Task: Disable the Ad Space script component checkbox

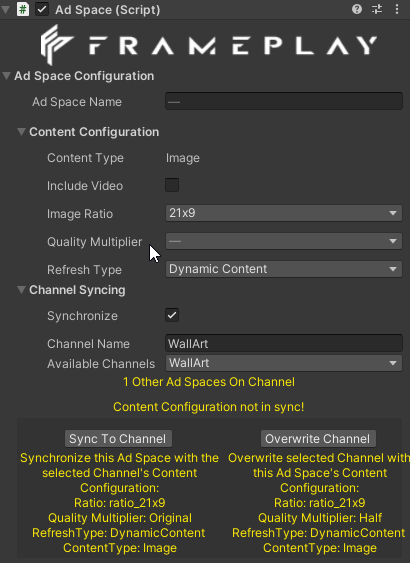Action: tap(42, 9)
